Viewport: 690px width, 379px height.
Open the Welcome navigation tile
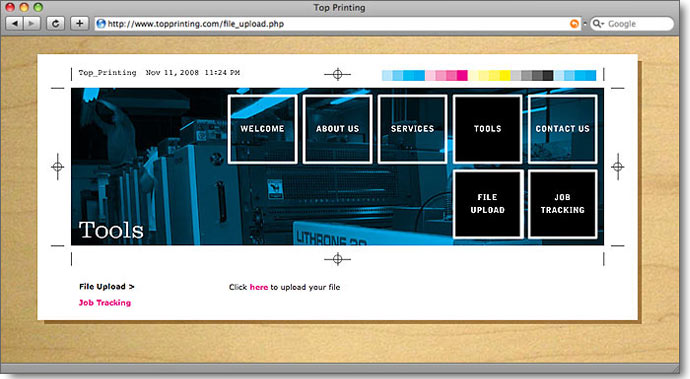(262, 129)
